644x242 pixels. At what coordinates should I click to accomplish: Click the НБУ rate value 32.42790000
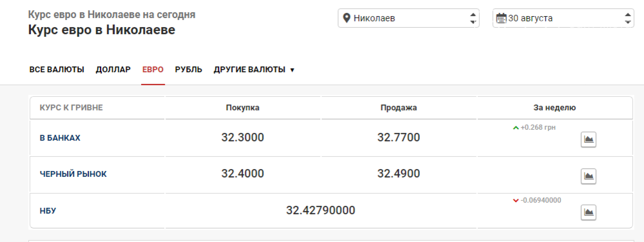321,211
